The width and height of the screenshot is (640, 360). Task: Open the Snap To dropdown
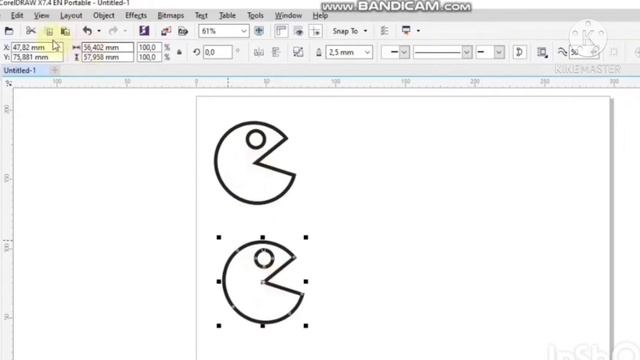point(349,31)
